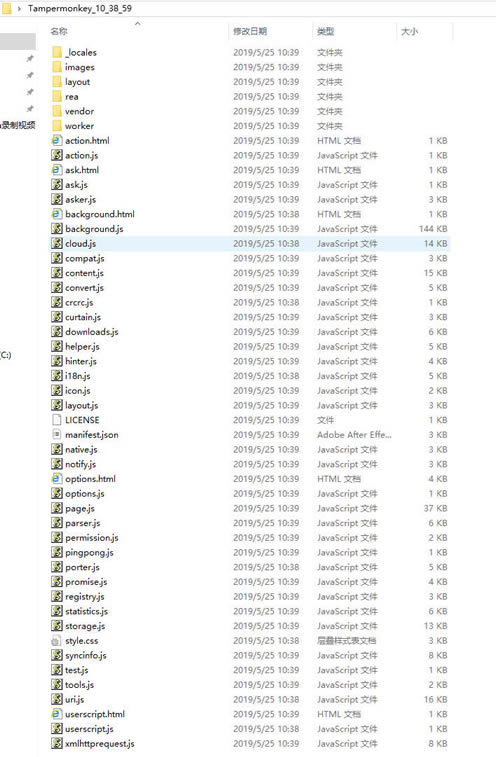Select the compat.js file name
Image resolution: width=496 pixels, height=757 pixels.
point(85,258)
